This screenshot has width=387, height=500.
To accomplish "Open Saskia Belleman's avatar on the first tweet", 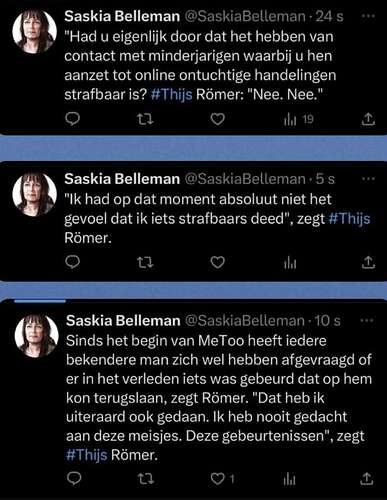I will pyautogui.click(x=34, y=31).
